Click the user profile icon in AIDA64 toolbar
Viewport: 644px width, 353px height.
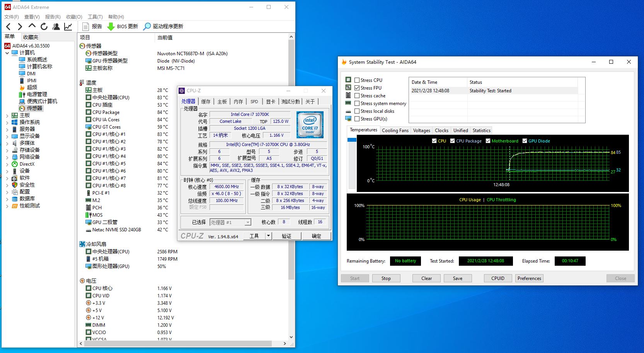pyautogui.click(x=56, y=26)
